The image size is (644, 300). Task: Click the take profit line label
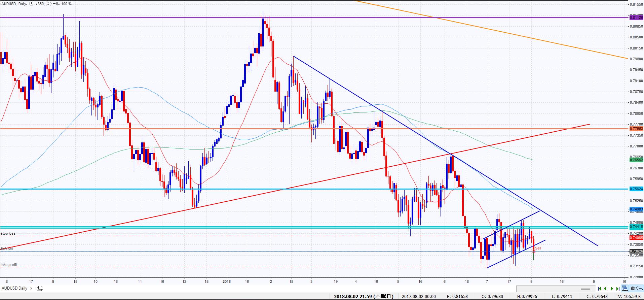pyautogui.click(x=9, y=265)
